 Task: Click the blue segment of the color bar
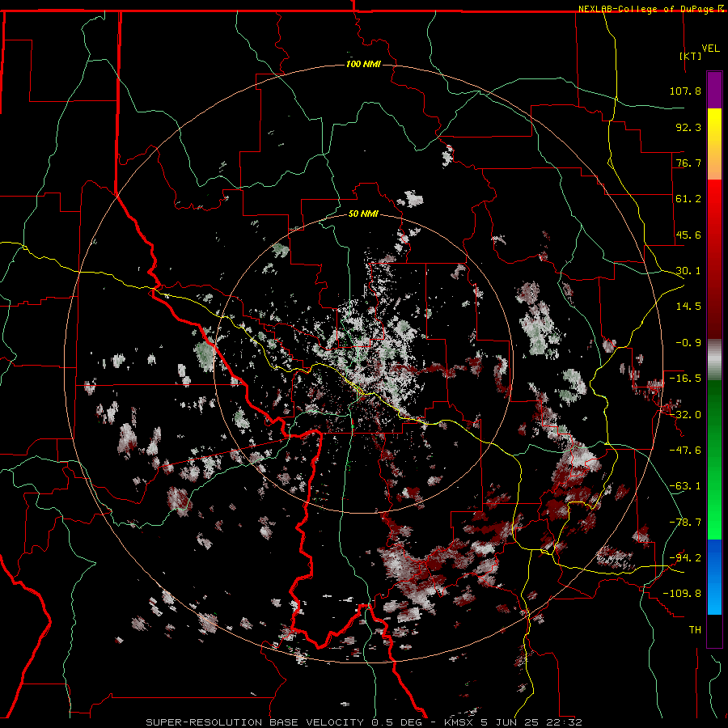714,577
